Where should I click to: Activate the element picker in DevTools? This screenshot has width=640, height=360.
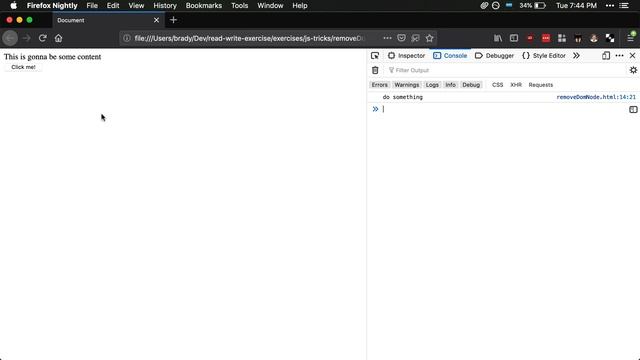(375, 56)
